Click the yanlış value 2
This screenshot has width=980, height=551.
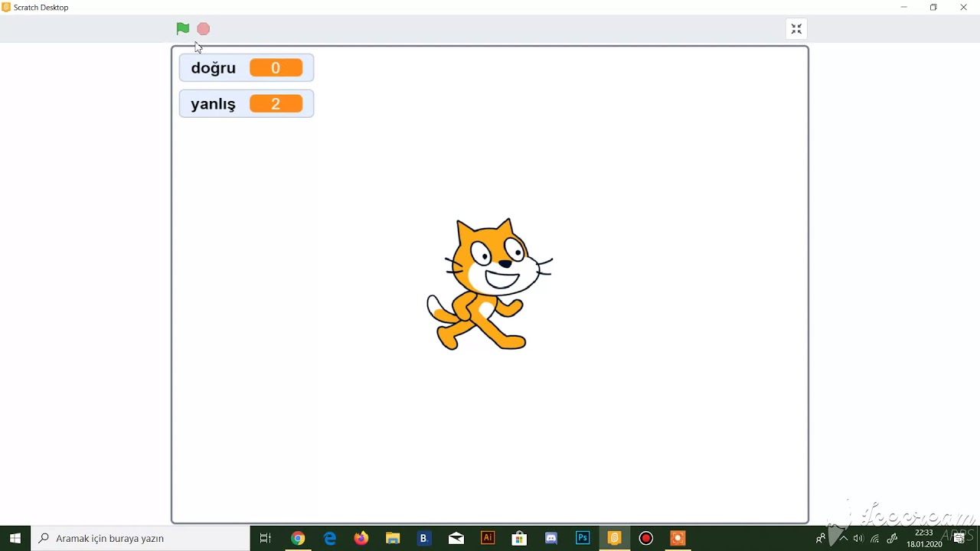(x=276, y=103)
